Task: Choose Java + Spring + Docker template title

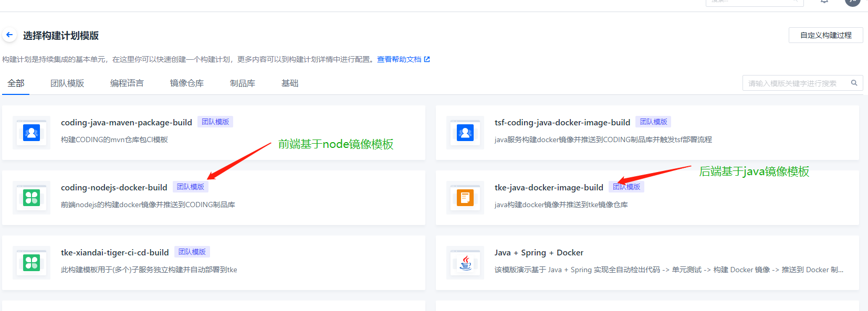Action: (539, 252)
